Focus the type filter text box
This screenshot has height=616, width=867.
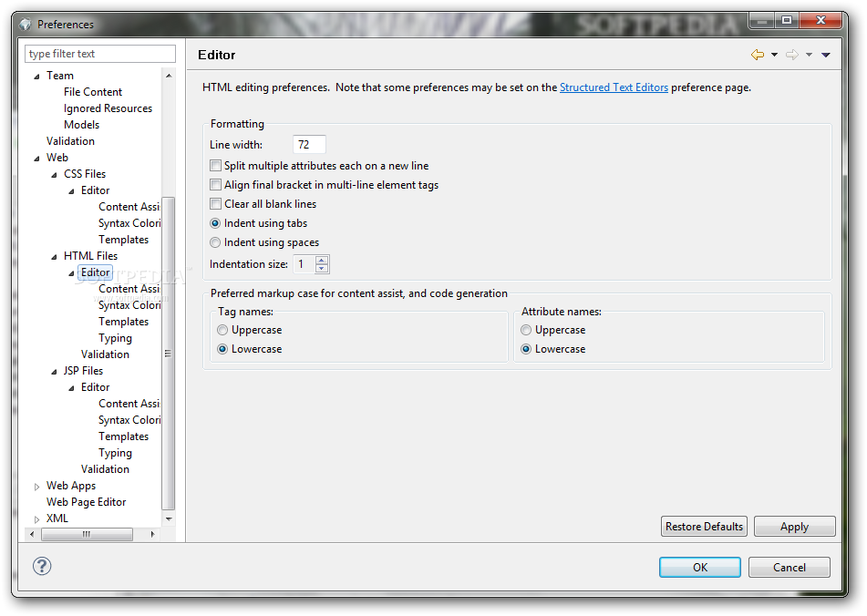[100, 54]
